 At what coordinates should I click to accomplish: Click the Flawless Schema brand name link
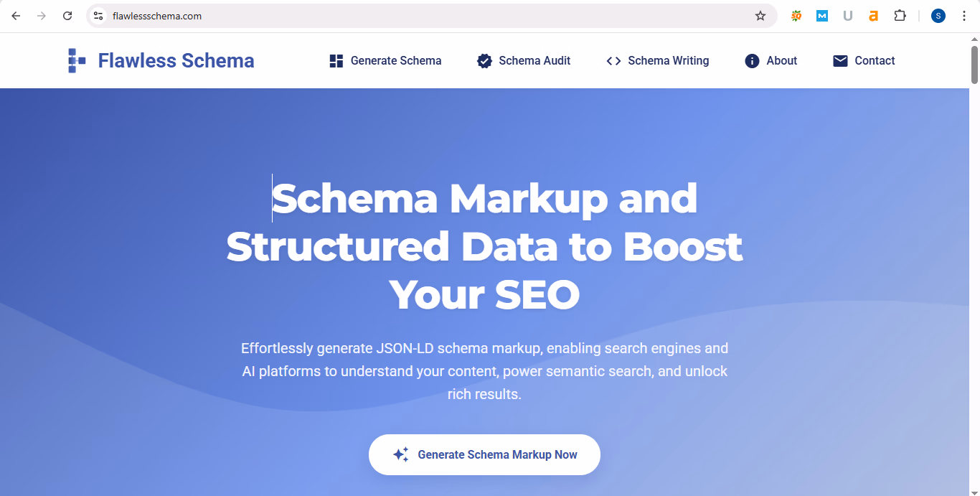pos(176,61)
